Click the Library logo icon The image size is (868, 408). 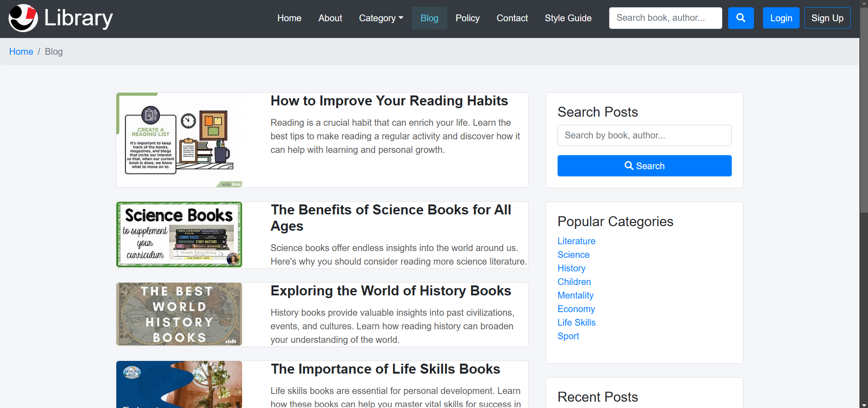pyautogui.click(x=23, y=18)
